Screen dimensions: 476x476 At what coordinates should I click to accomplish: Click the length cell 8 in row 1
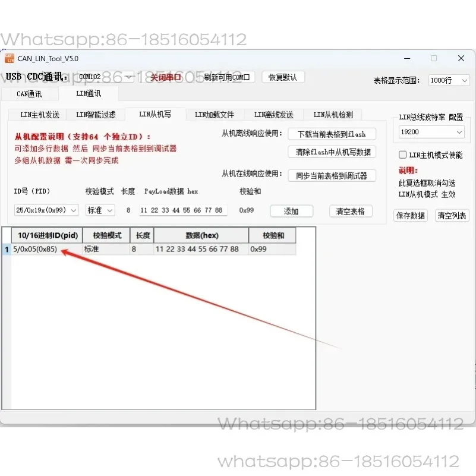point(143,249)
